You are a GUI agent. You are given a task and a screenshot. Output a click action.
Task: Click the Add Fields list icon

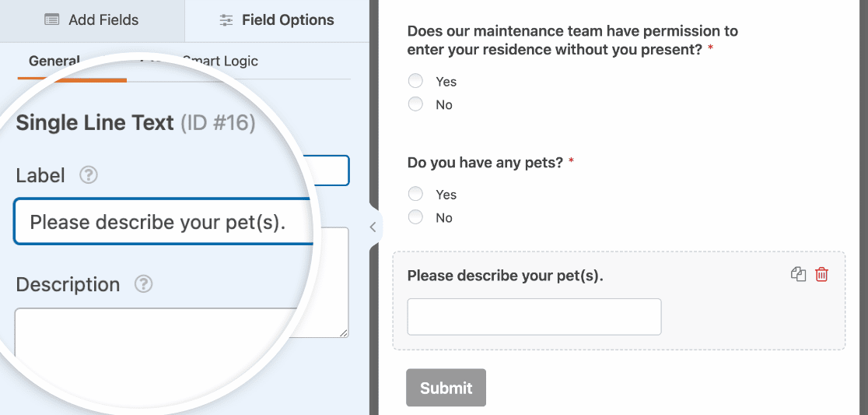52,20
